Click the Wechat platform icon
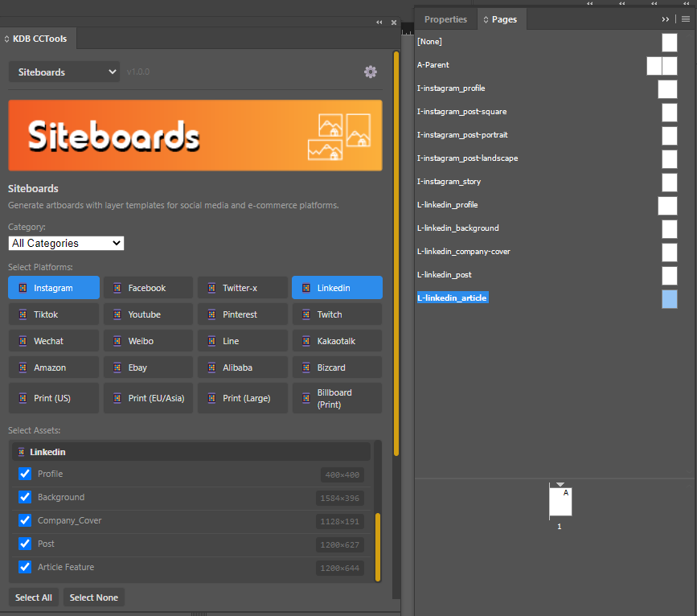Viewport: 697px width, 616px height. pyautogui.click(x=23, y=341)
